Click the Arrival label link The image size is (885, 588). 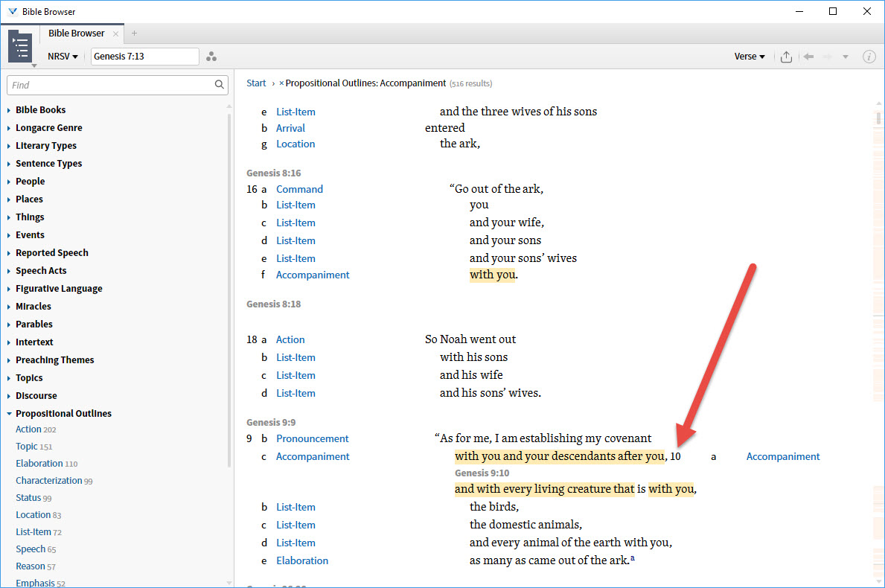(x=290, y=128)
